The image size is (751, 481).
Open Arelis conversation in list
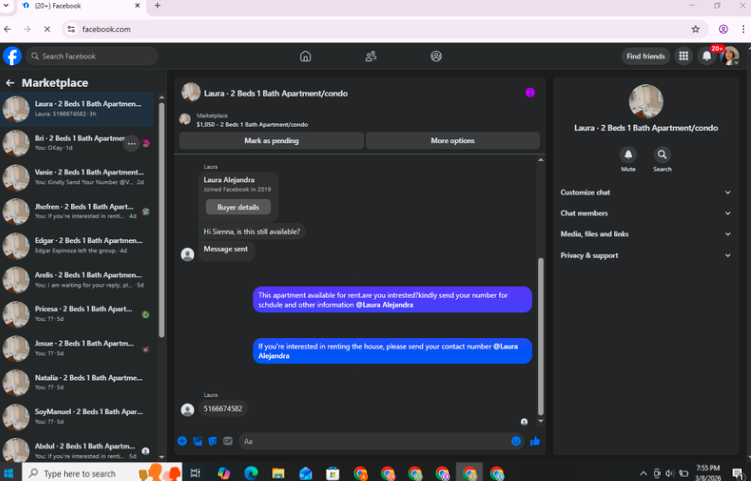(x=78, y=280)
